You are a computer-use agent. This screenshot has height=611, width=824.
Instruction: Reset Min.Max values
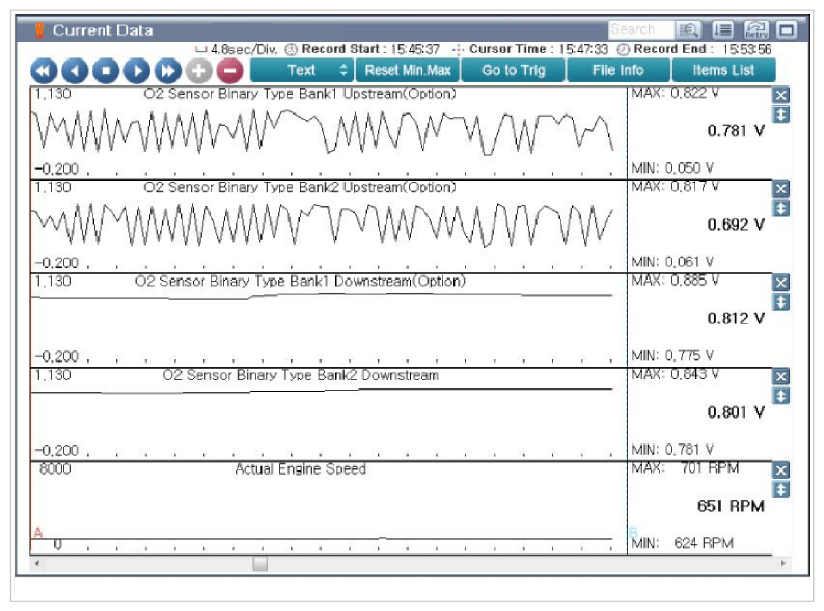(408, 70)
